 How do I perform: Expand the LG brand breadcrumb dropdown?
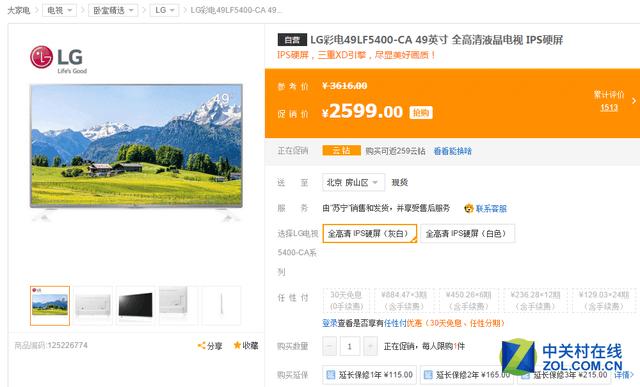164,10
